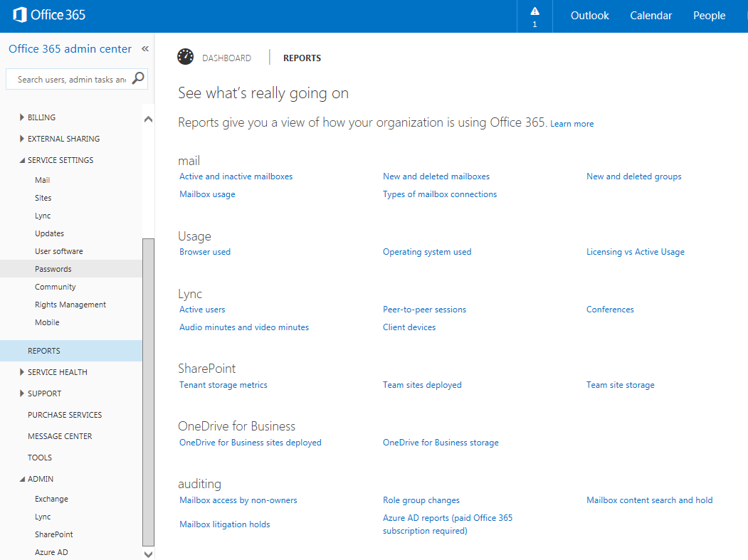Open Sites under Service Settings
This screenshot has width=748, height=560.
point(43,198)
